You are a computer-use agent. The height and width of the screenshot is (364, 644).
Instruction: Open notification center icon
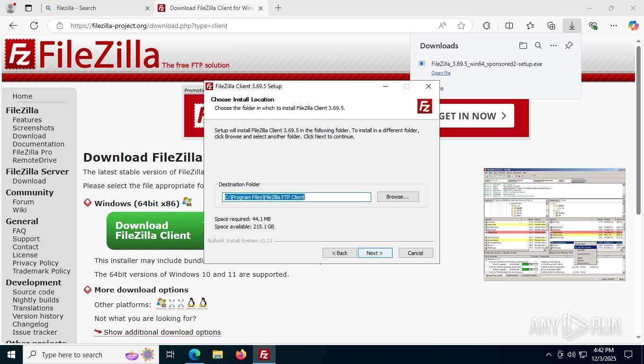tap(628, 355)
